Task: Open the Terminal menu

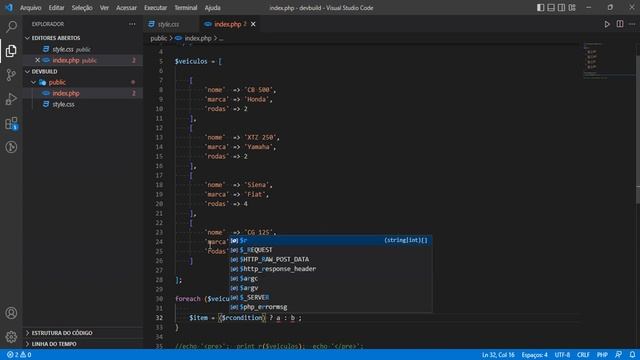Action: (186, 8)
